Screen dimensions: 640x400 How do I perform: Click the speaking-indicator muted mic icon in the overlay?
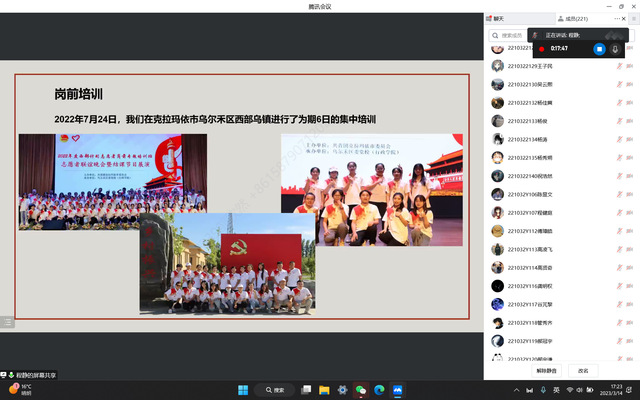click(535, 35)
